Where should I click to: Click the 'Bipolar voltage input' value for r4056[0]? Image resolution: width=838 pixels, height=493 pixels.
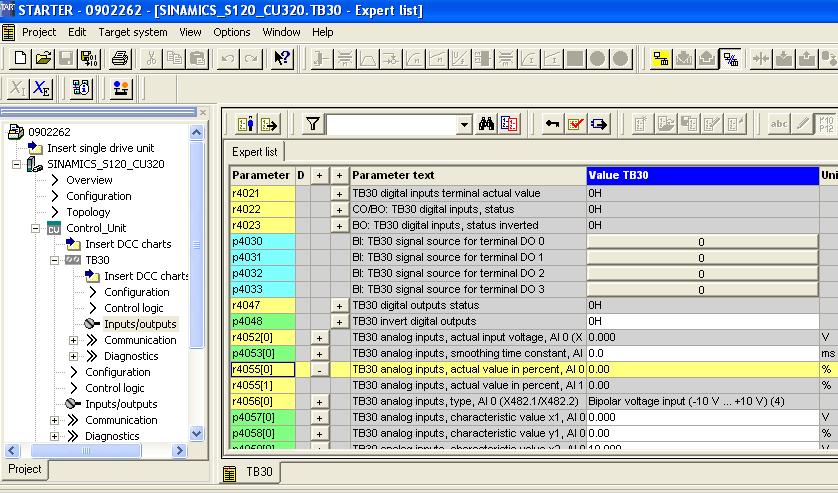click(702, 402)
